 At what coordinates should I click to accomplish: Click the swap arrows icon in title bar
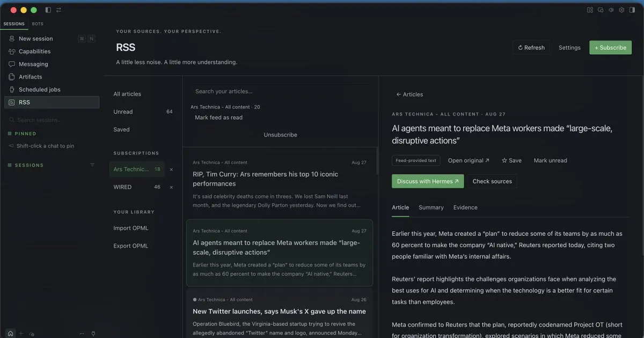(58, 10)
